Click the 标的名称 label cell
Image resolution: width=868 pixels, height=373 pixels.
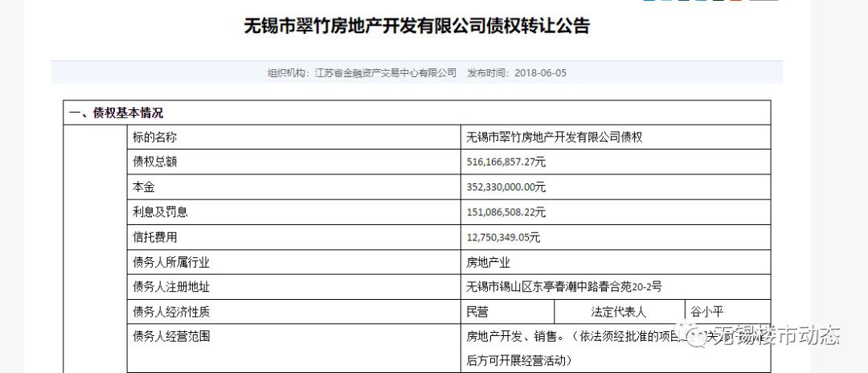pyautogui.click(x=293, y=137)
